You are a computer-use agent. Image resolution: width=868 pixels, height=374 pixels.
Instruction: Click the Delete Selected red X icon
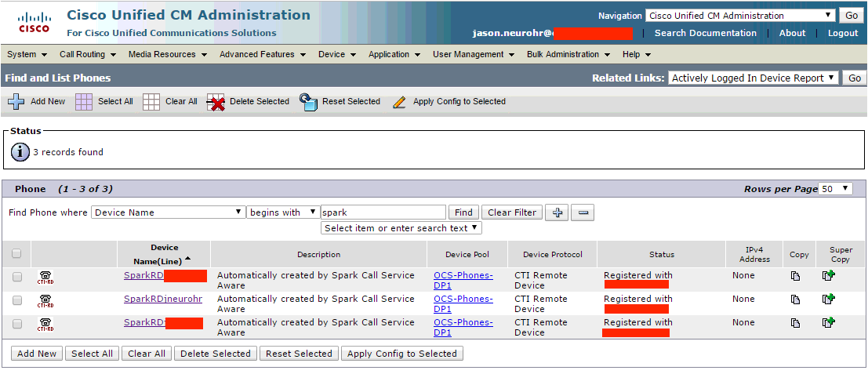pyautogui.click(x=216, y=103)
